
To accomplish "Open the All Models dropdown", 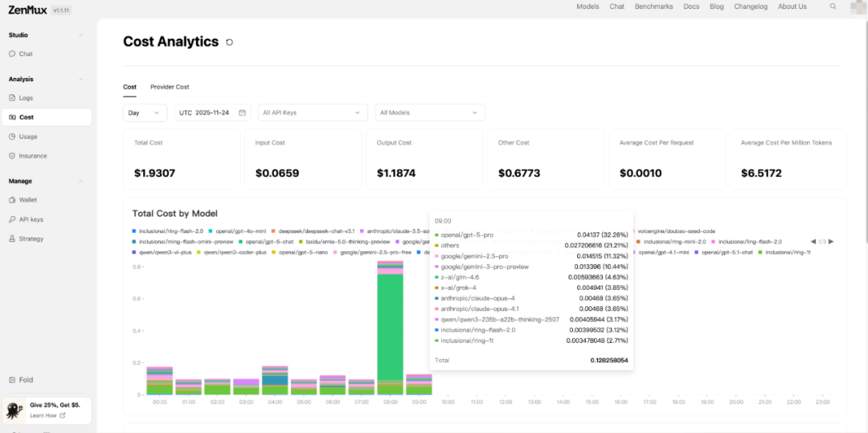I will point(430,112).
